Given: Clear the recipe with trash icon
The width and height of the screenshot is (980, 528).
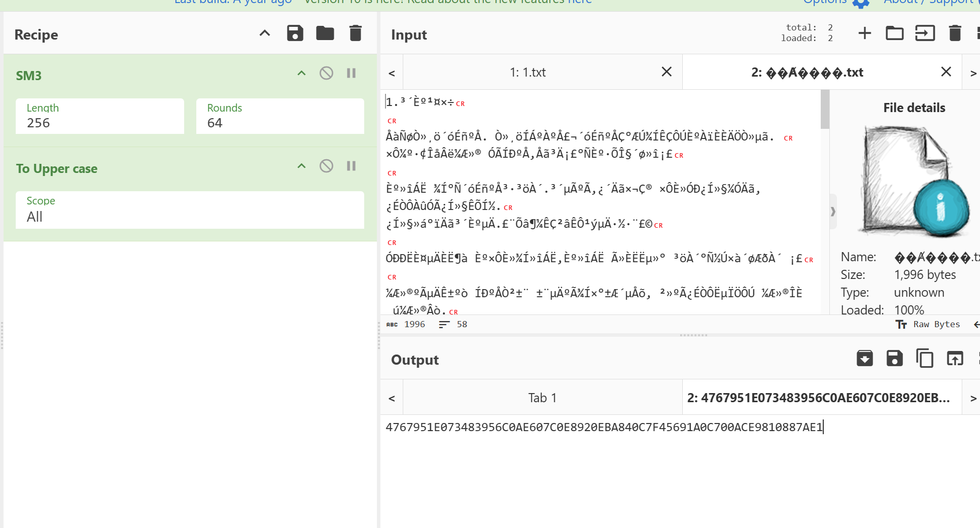Looking at the screenshot, I should (356, 33).
